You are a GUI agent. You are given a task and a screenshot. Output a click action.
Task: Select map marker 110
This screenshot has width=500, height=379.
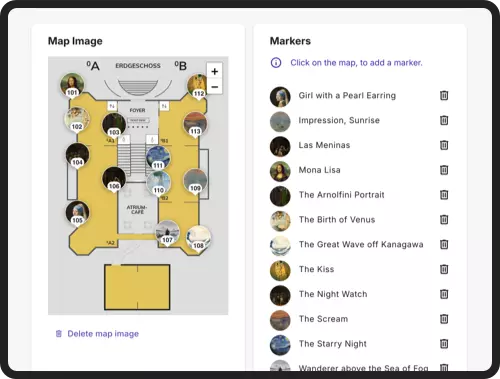click(159, 183)
